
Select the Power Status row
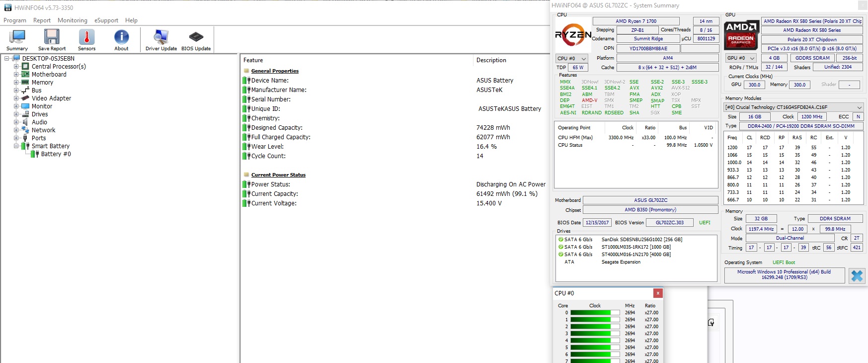coord(395,184)
